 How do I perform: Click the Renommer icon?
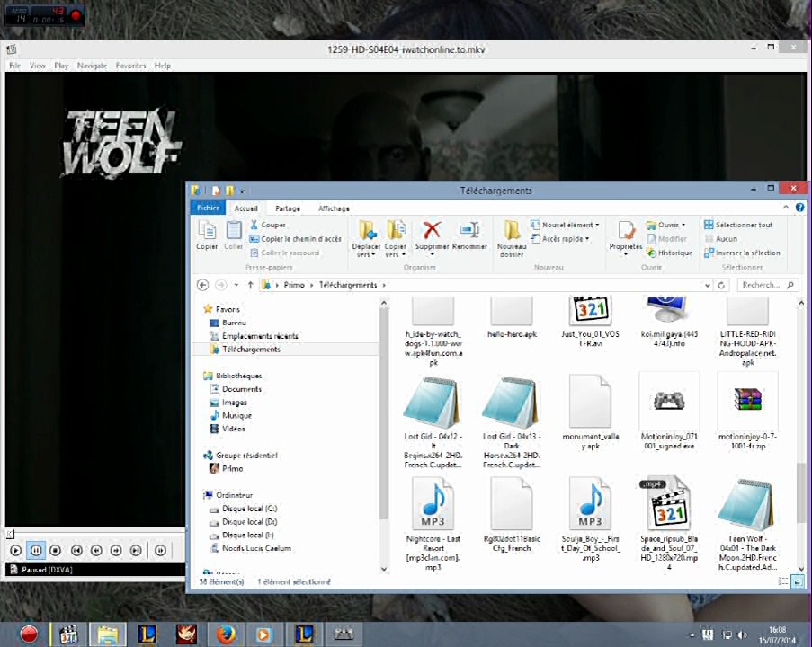469,230
